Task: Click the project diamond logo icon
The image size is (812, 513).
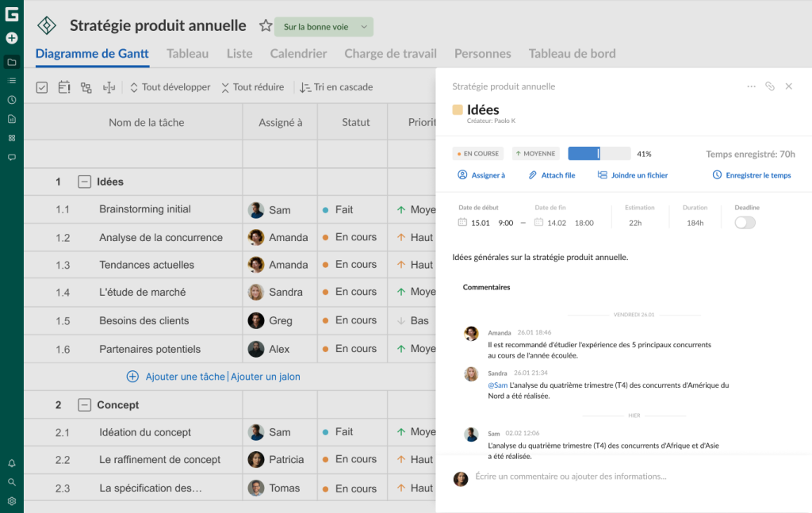Action: click(47, 25)
